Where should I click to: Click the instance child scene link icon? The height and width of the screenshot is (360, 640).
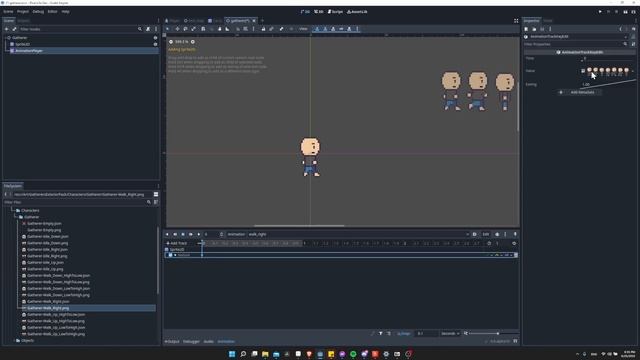pos(14,29)
